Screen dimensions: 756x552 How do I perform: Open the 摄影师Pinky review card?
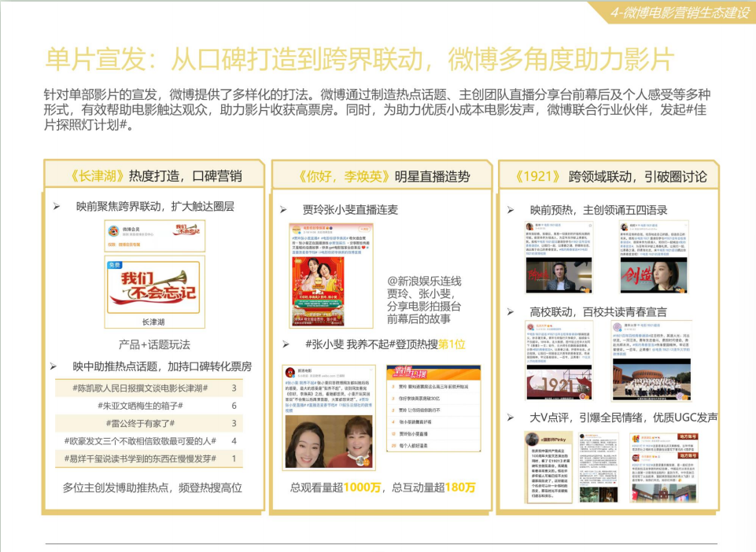(548, 468)
